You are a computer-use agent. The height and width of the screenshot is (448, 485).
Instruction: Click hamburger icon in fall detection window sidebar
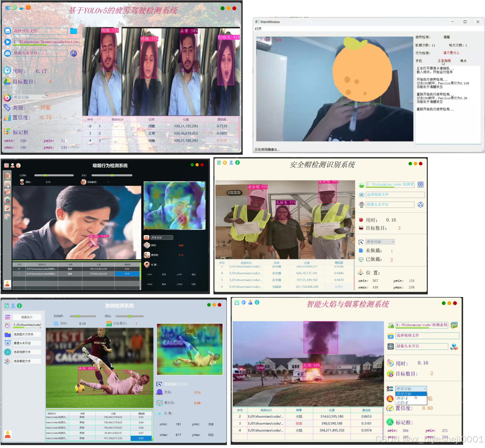pos(8,317)
